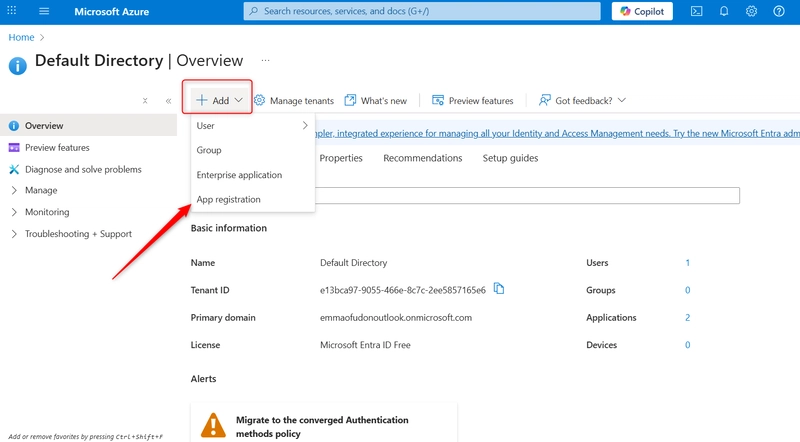This screenshot has height=442, width=800.
Task: Choose App registration
Action: (229, 199)
